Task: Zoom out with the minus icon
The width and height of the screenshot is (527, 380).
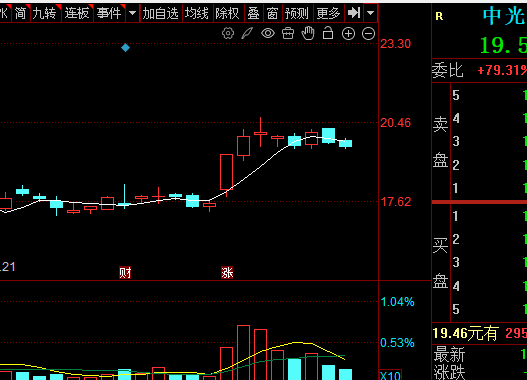Action: (368, 34)
